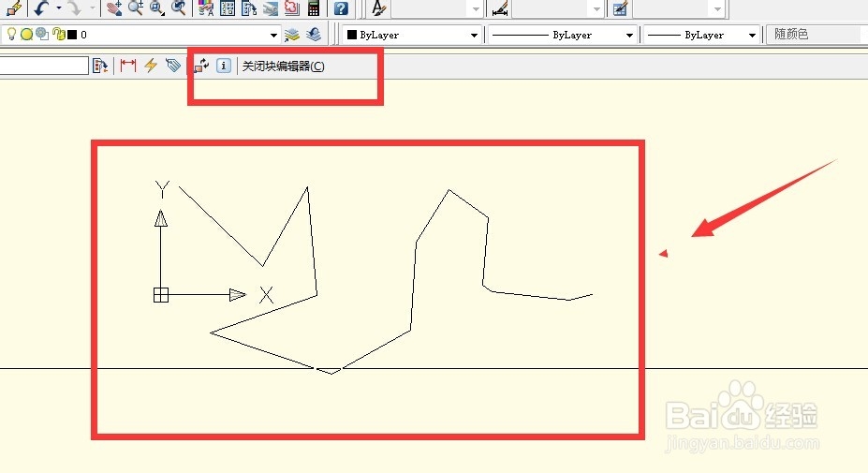Expand the layer list dropdown
Screen dimensions: 868x473
tap(273, 35)
